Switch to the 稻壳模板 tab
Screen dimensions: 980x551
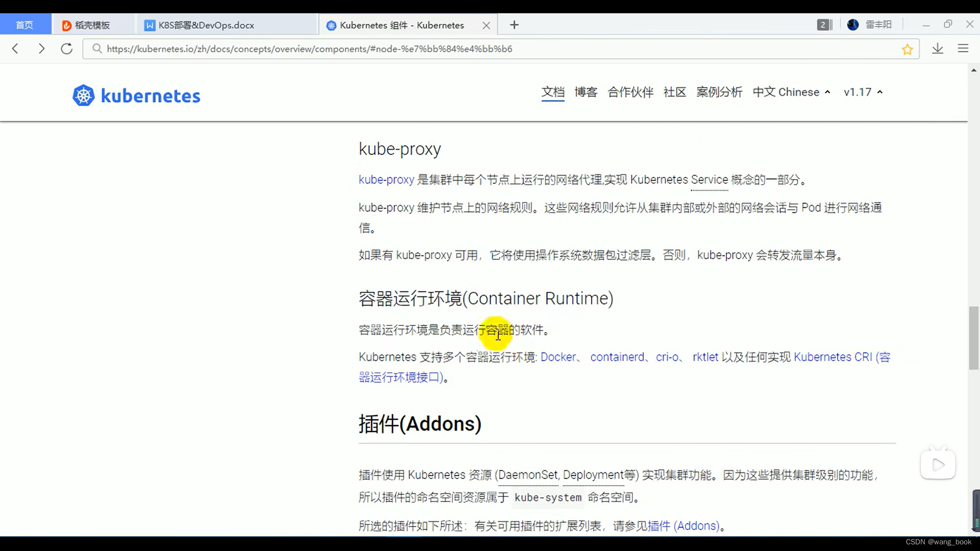[x=93, y=25]
